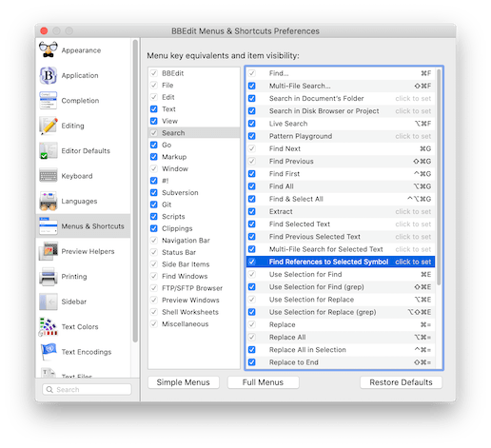The image size is (491, 448).
Task: Disable the Find All checkbox
Action: pos(252,186)
